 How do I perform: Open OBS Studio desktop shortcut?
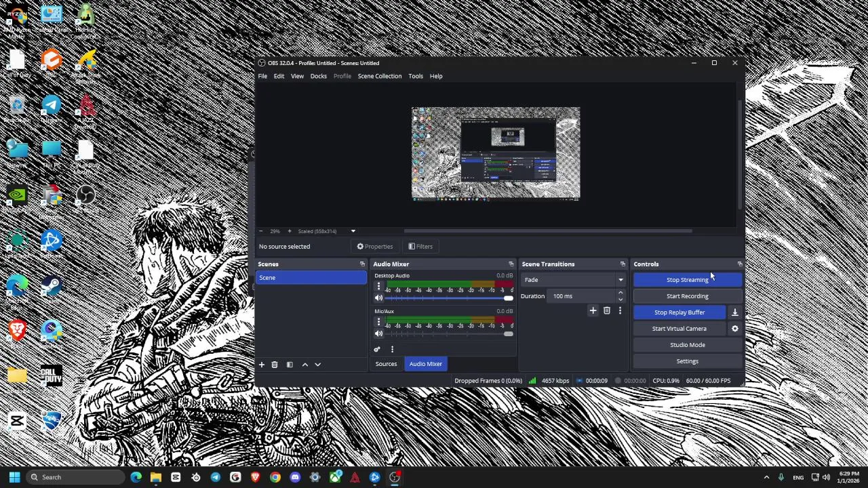coord(85,199)
